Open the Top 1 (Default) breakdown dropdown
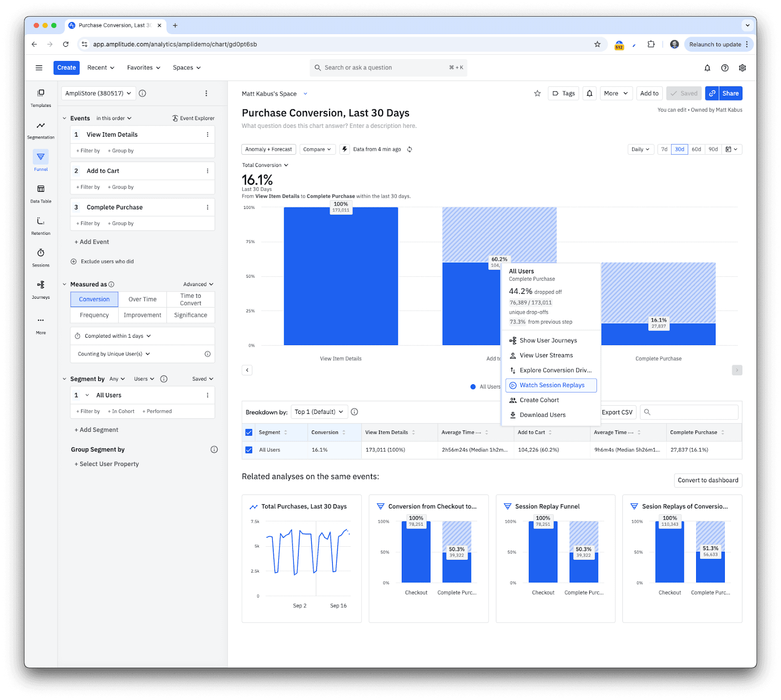Viewport: 781px width, 700px height. (319, 412)
